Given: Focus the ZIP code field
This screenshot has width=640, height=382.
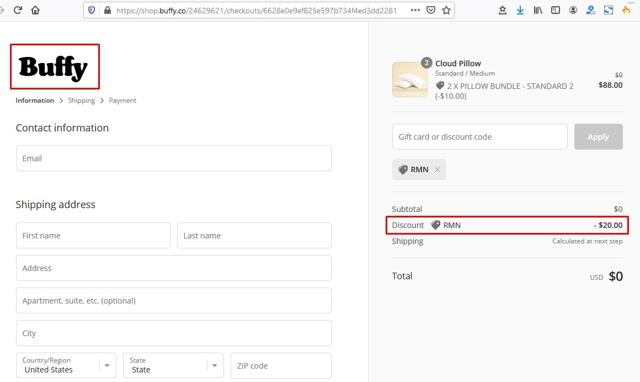Looking at the screenshot, I should point(281,365).
